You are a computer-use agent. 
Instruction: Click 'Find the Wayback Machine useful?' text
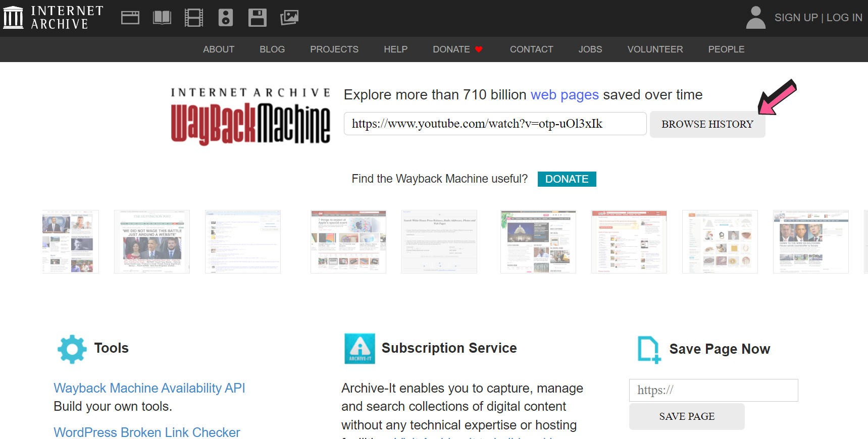(440, 179)
